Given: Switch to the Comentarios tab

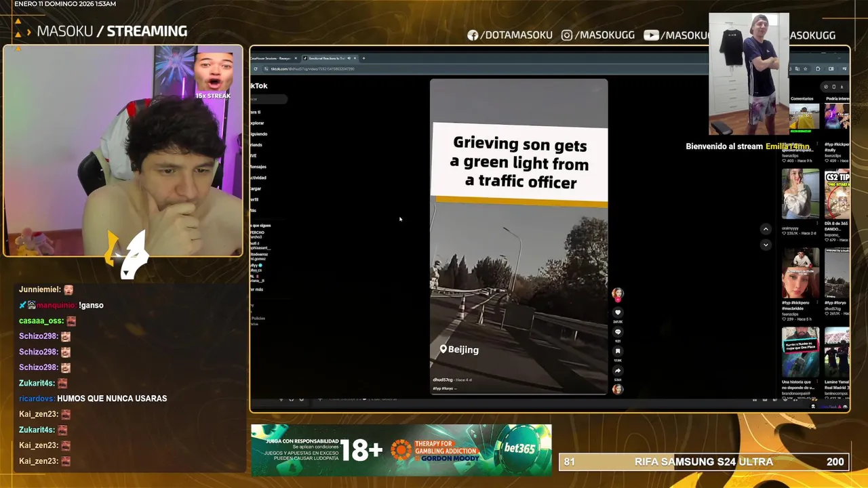Looking at the screenshot, I should point(802,99).
